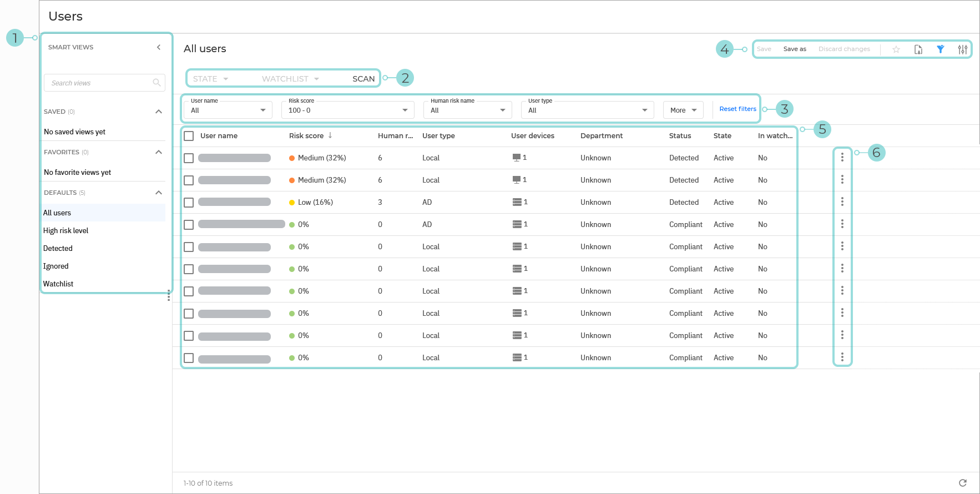
Task: Sort by the User name column header
Action: click(x=219, y=135)
